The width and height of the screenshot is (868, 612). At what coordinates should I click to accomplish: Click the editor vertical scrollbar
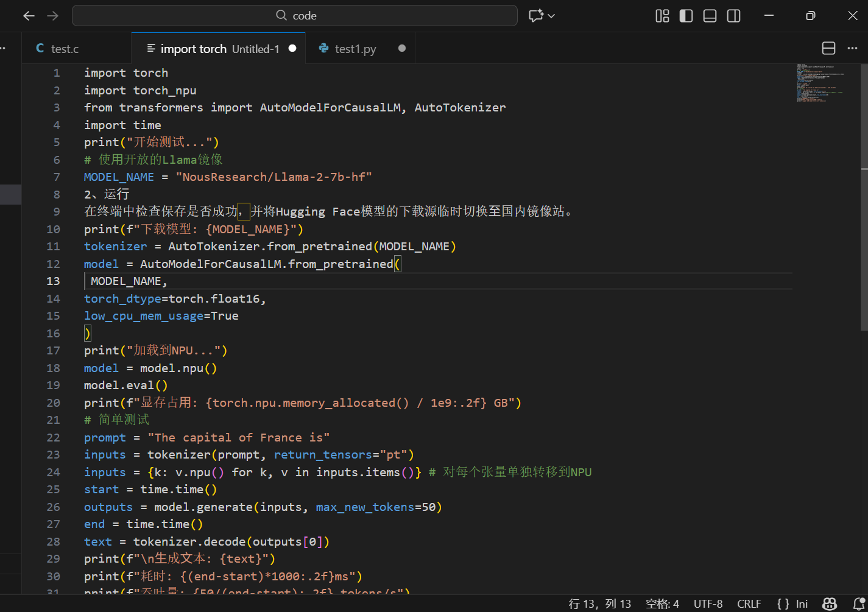click(x=864, y=197)
